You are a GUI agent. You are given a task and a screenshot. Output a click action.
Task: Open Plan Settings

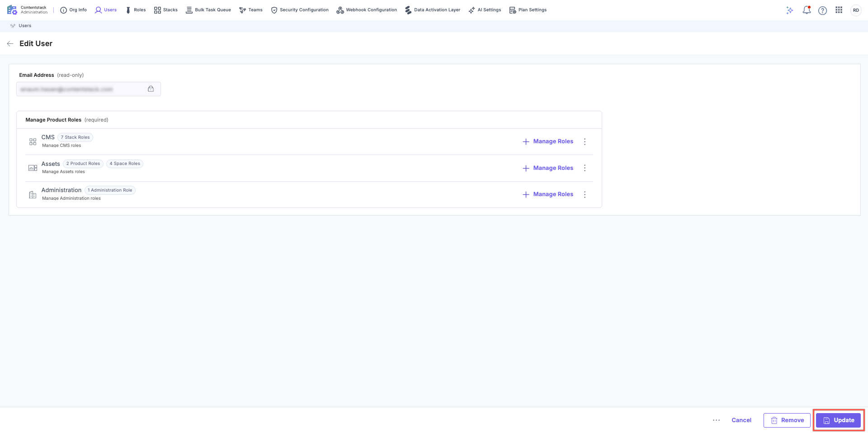pyautogui.click(x=528, y=10)
